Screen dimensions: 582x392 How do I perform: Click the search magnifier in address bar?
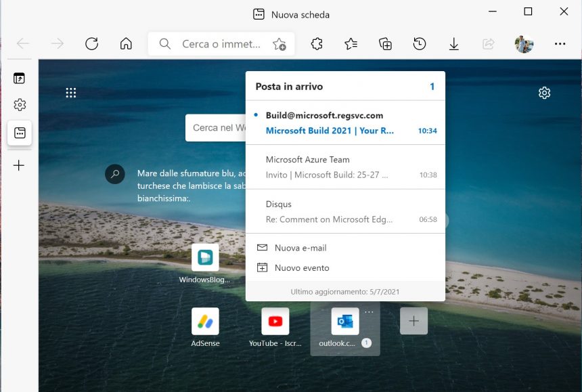point(165,44)
